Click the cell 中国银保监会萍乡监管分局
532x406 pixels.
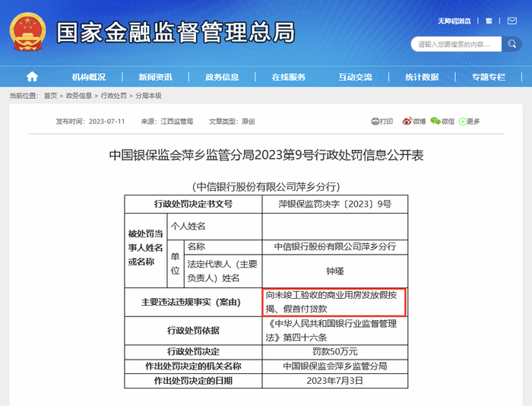pos(335,366)
